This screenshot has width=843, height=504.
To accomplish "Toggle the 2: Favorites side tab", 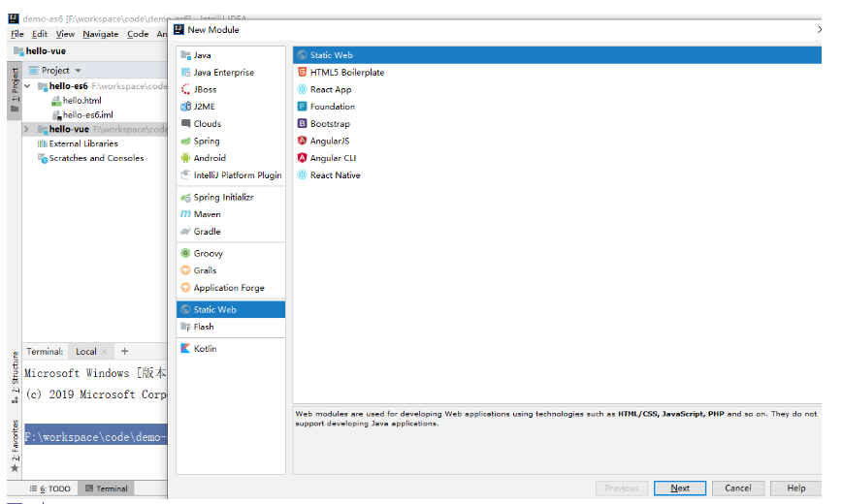I will pyautogui.click(x=15, y=446).
